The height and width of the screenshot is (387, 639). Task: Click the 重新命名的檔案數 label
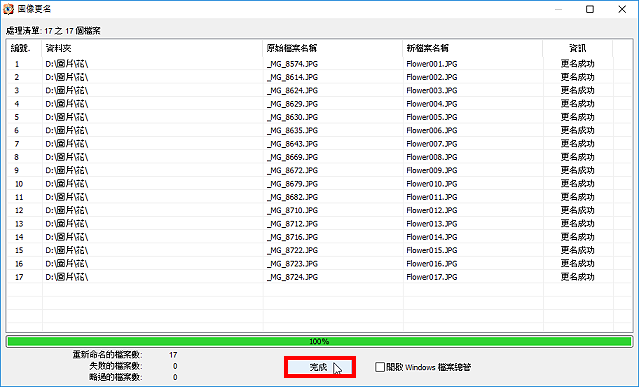click(108, 355)
